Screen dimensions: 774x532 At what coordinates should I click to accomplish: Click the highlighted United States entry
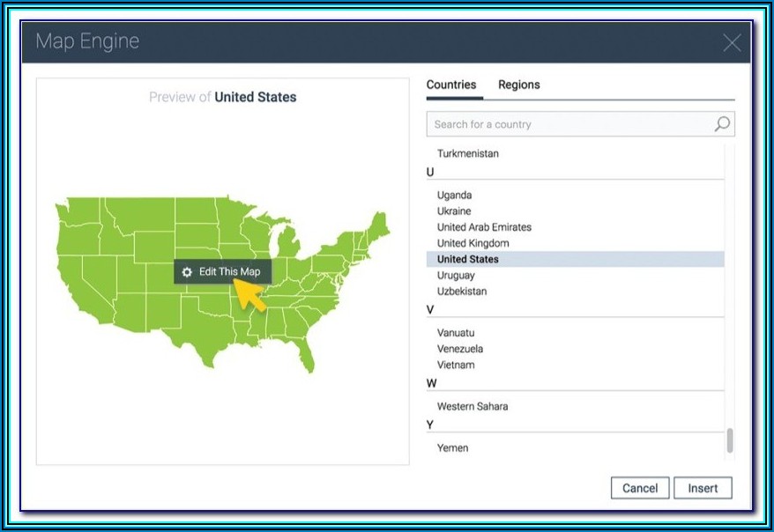467,259
